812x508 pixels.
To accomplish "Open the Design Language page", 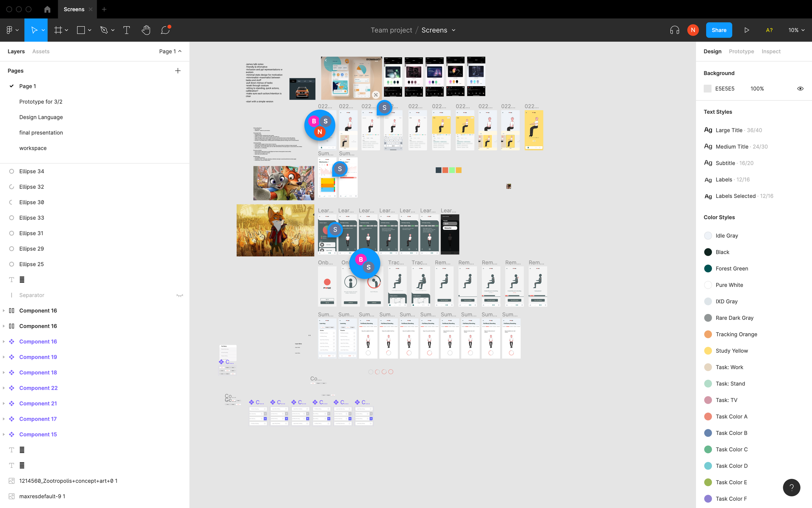I will tap(41, 117).
